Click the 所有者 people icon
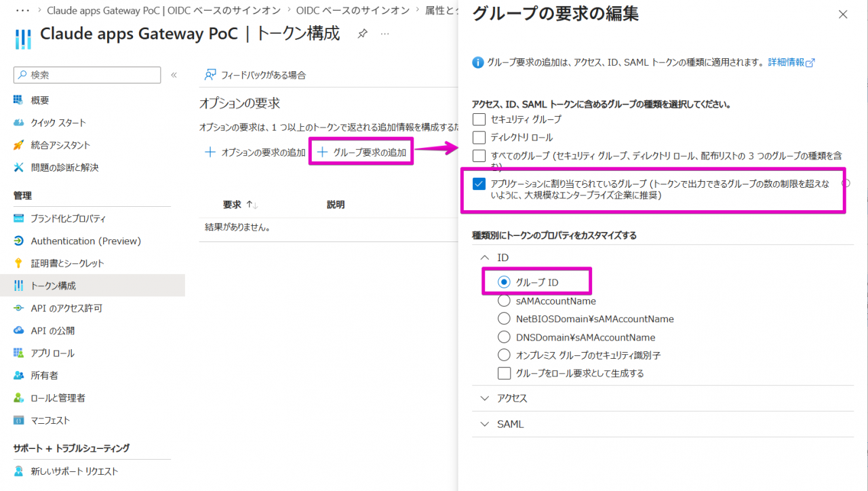 18,375
